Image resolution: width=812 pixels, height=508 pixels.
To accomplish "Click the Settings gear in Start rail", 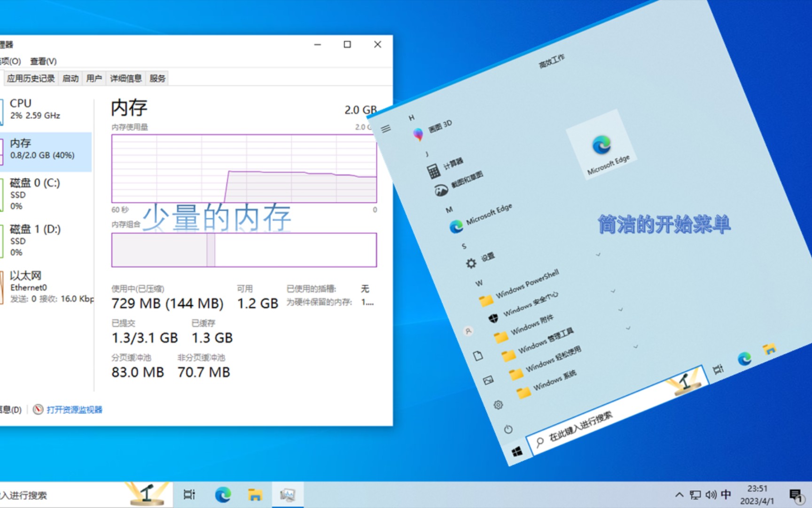I will [498, 405].
